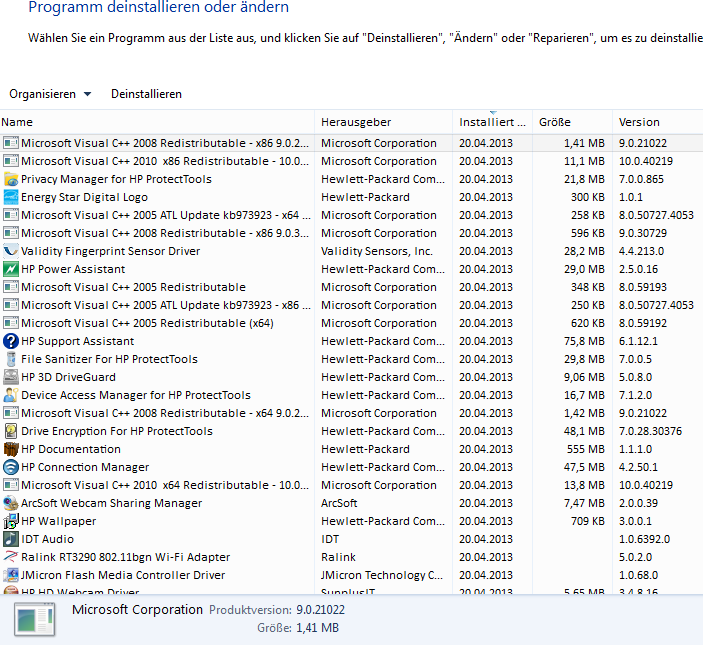This screenshot has width=703, height=645.
Task: Click the 75,8 MB size cell
Action: coord(584,341)
